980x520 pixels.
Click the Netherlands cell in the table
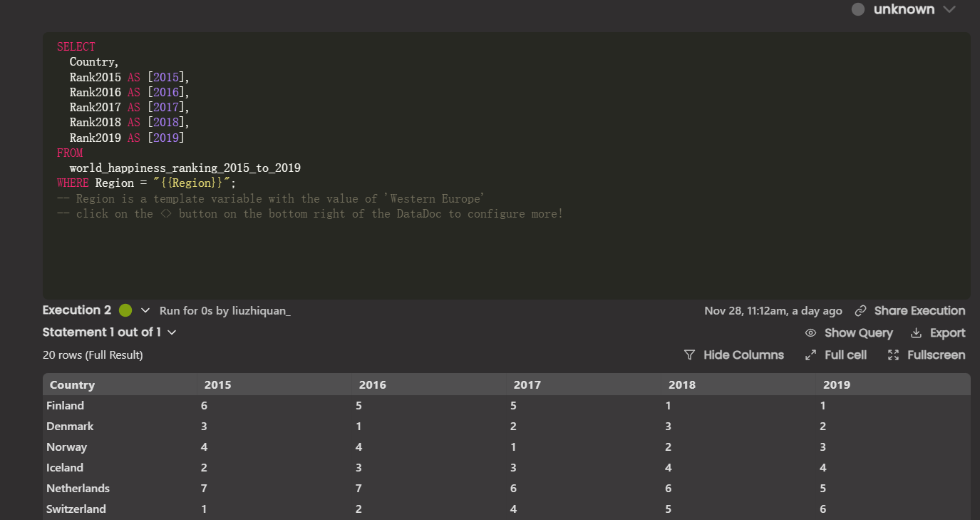coord(78,489)
